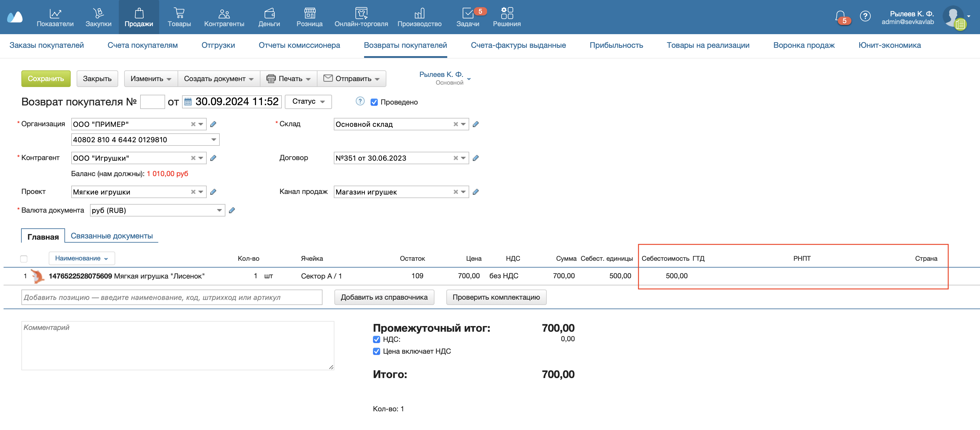980x430 pixels.
Task: Expand the Статус dropdown
Action: (308, 102)
